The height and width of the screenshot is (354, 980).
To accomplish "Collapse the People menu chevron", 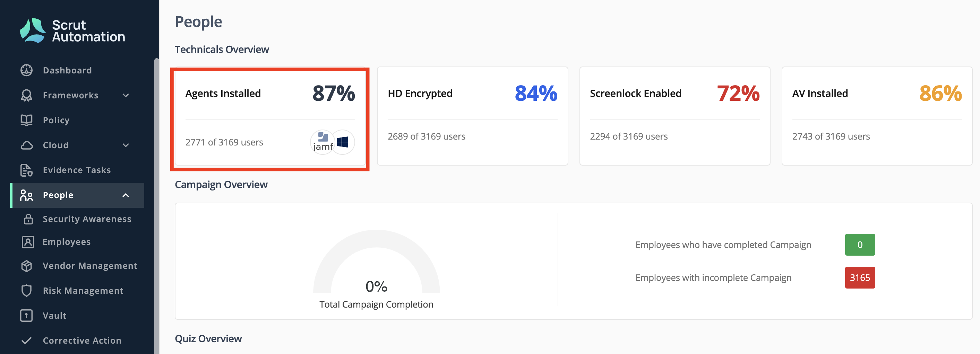I will 126,195.
